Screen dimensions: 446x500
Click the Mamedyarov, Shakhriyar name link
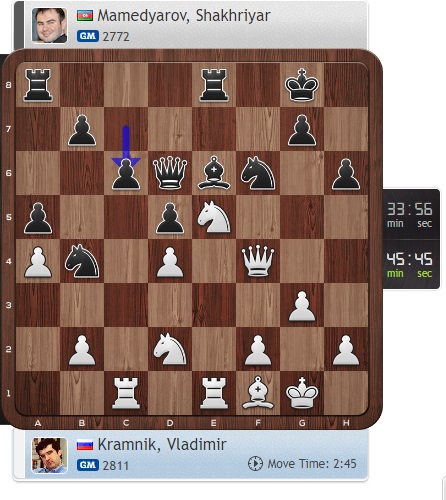click(184, 16)
